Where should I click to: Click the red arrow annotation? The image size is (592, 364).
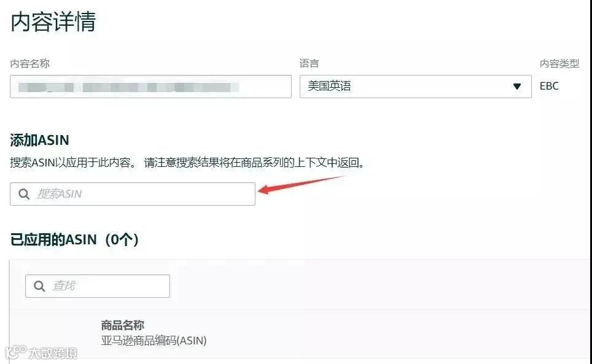[300, 185]
